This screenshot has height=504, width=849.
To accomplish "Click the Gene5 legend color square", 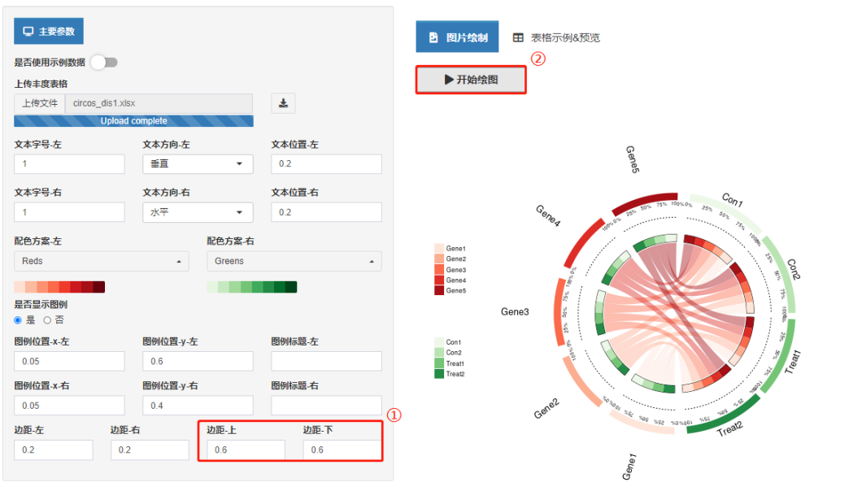I will (439, 290).
